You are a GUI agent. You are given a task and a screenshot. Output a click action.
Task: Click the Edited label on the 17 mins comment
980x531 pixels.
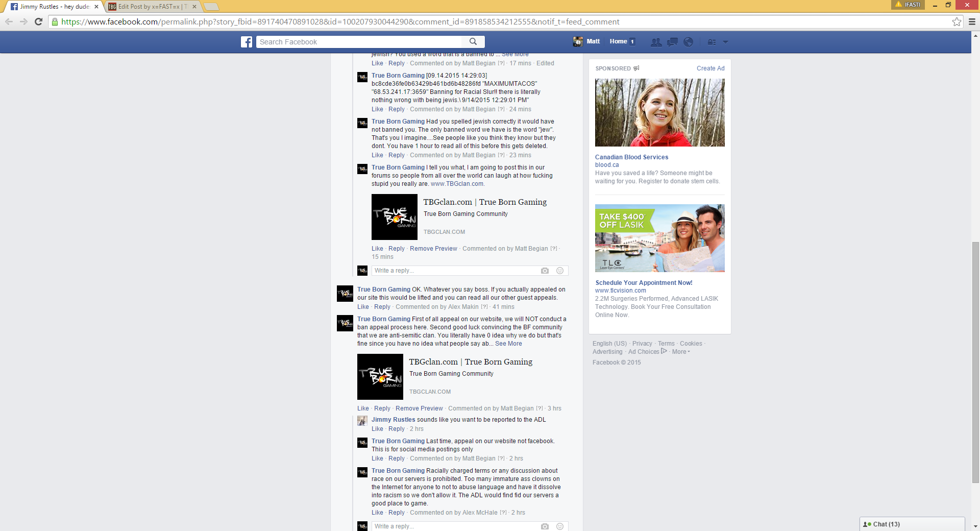[545, 63]
